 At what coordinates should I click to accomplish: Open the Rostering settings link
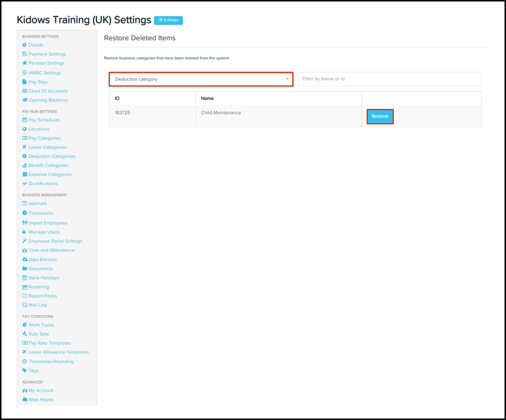pos(39,287)
